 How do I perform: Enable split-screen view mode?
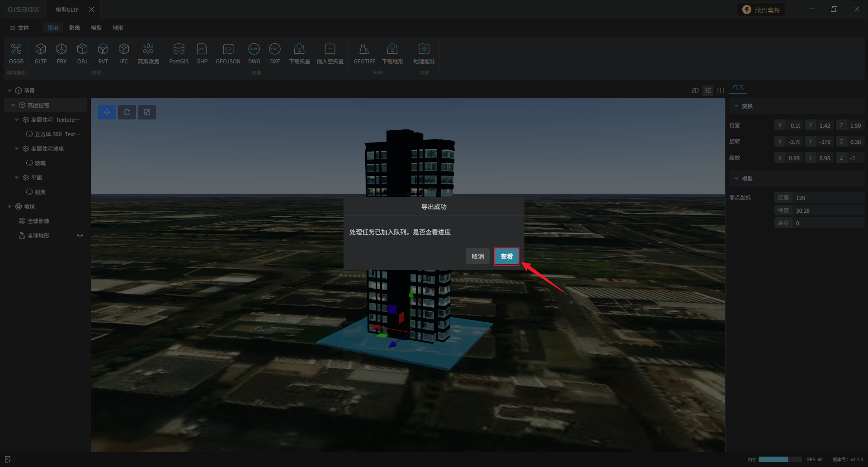pyautogui.click(x=721, y=91)
